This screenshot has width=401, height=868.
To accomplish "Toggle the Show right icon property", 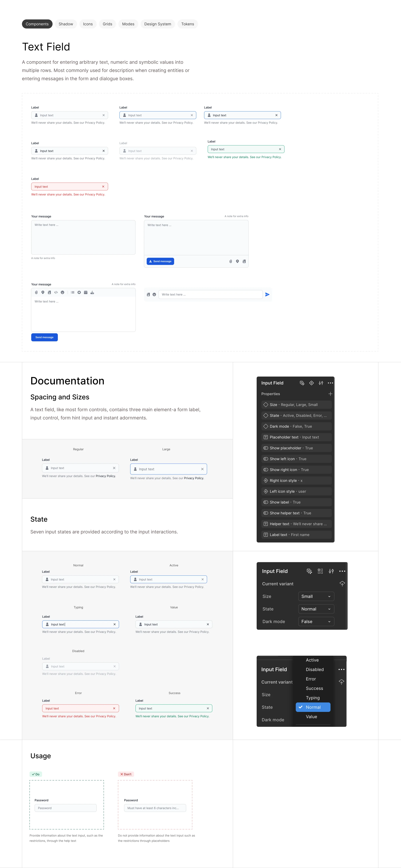I will (297, 470).
